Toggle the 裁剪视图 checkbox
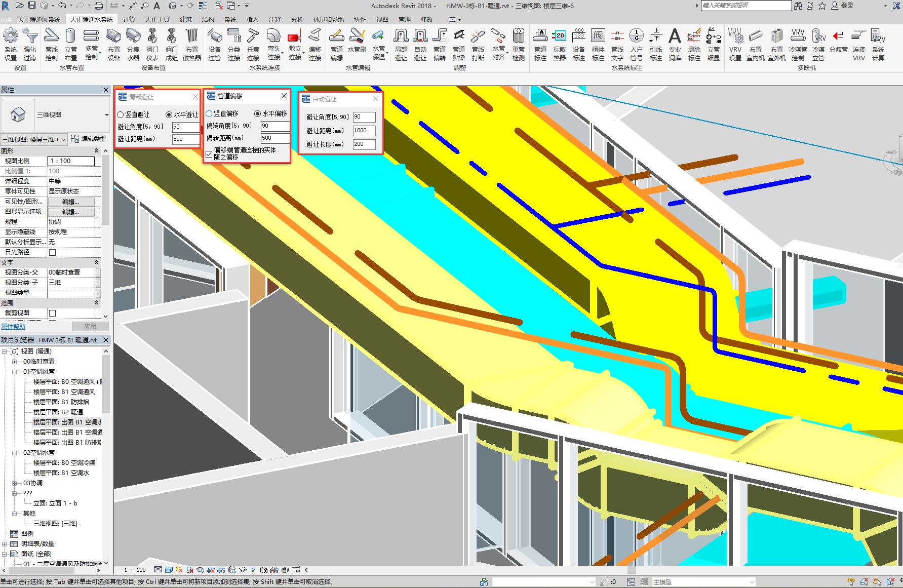The width and height of the screenshot is (903, 588). click(x=52, y=313)
